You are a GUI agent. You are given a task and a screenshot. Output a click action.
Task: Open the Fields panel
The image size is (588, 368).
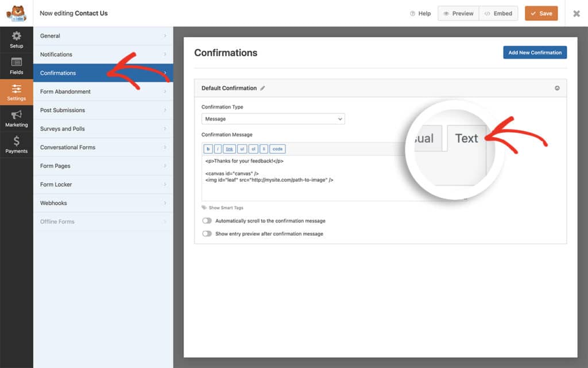(x=17, y=66)
